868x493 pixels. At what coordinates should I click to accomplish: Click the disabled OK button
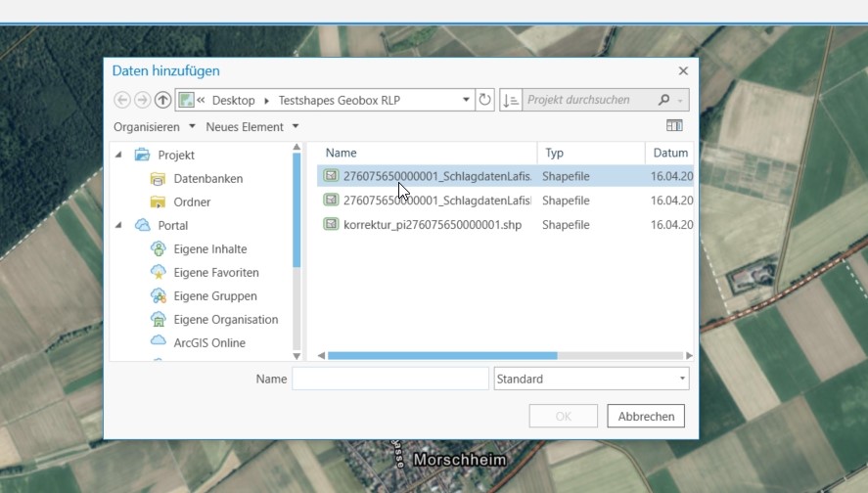point(564,416)
